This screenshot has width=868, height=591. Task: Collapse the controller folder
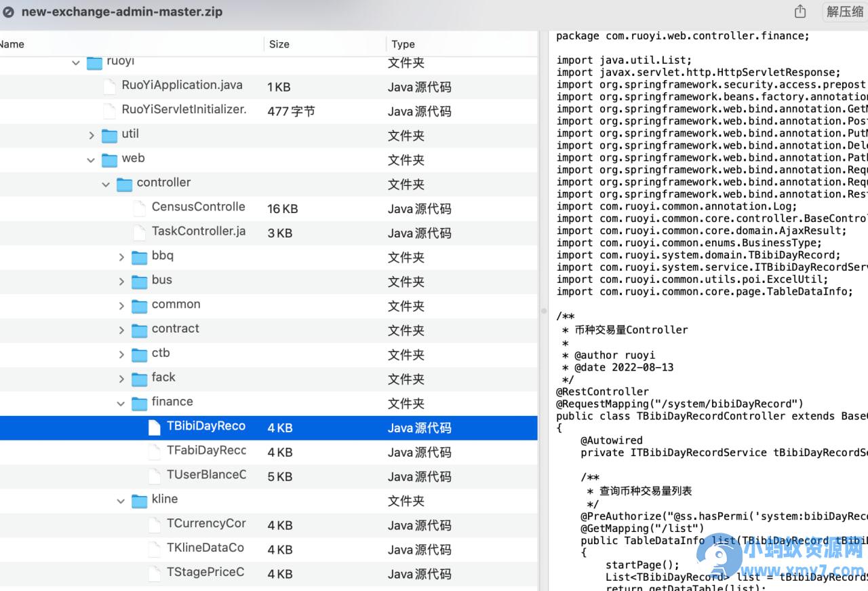coord(106,185)
